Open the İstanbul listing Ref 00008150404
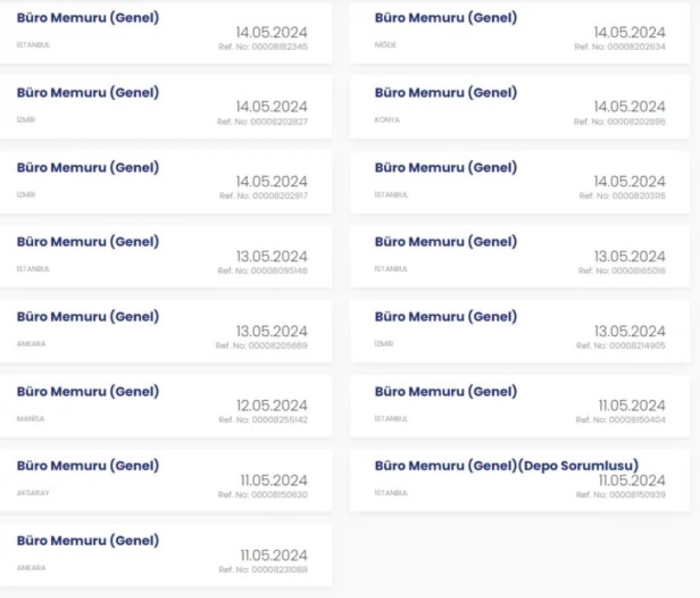700x598 pixels. click(519, 406)
